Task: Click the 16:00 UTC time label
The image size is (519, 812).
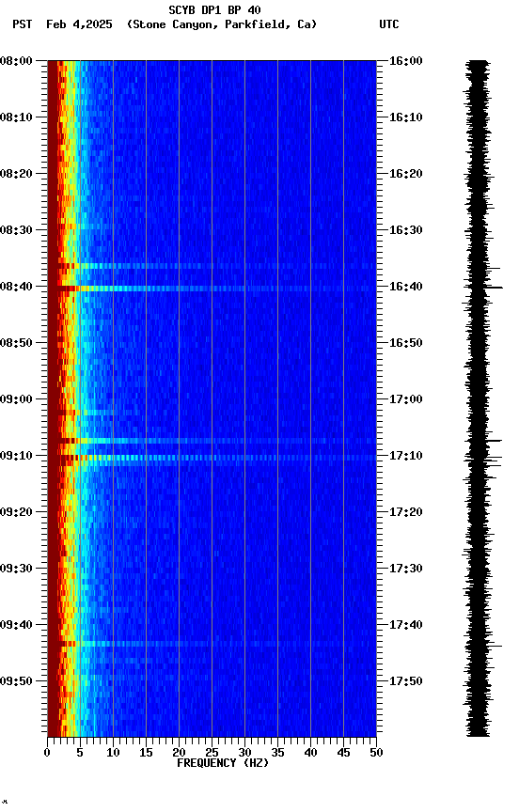Action: click(405, 61)
